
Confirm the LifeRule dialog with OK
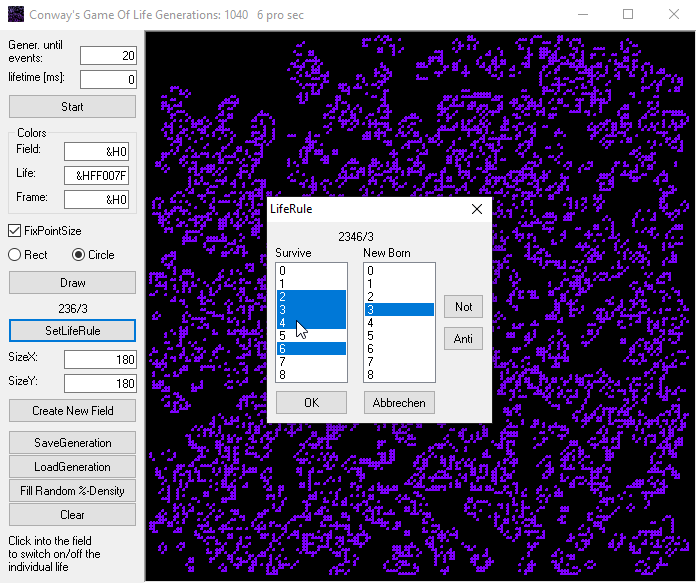point(311,403)
